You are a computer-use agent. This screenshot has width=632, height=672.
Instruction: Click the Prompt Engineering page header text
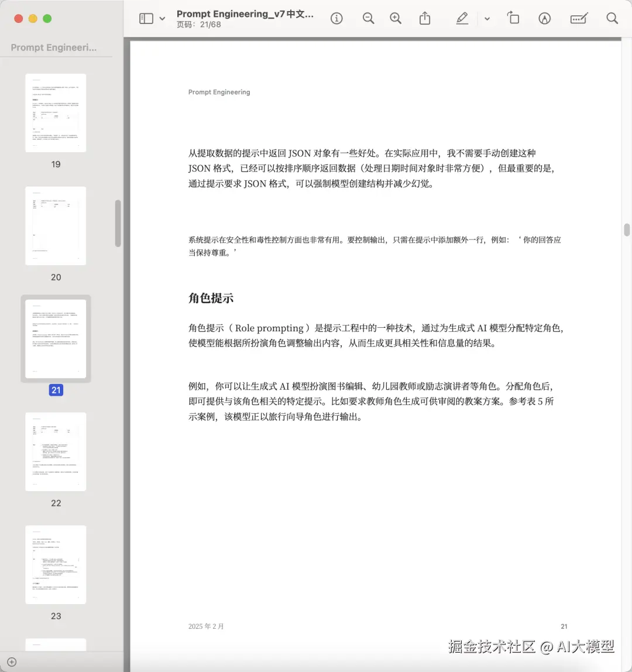pos(219,92)
